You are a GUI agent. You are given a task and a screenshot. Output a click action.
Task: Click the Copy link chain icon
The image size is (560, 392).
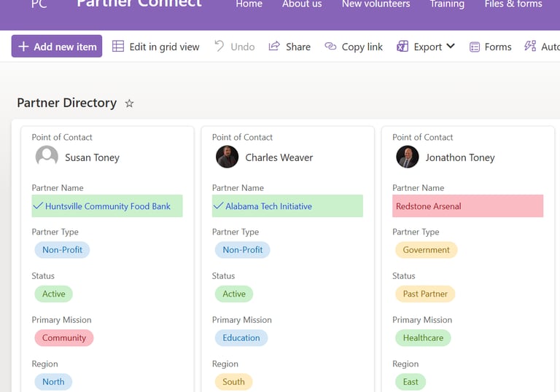[330, 47]
